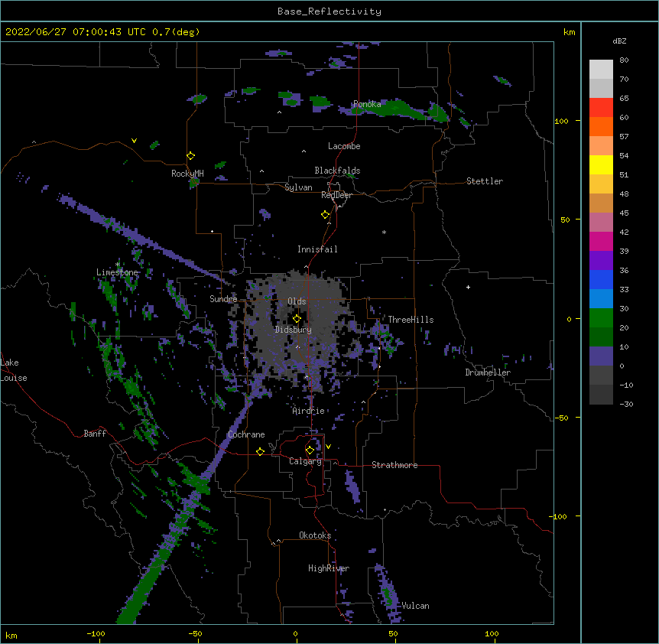Select the light blue 30-33 dBZ legend swatch
The height and width of the screenshot is (644, 659).
601,298
